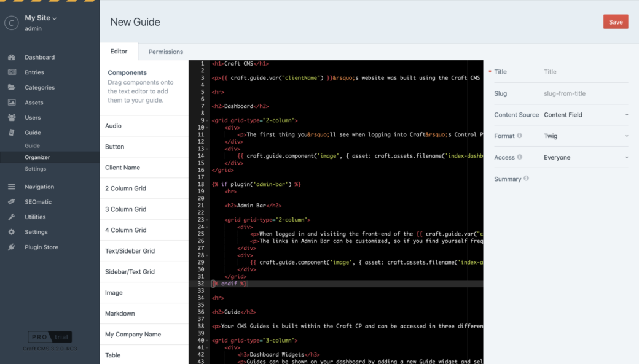639x364 pixels.
Task: Open Guide submenu item under Guide
Action: coord(32,145)
